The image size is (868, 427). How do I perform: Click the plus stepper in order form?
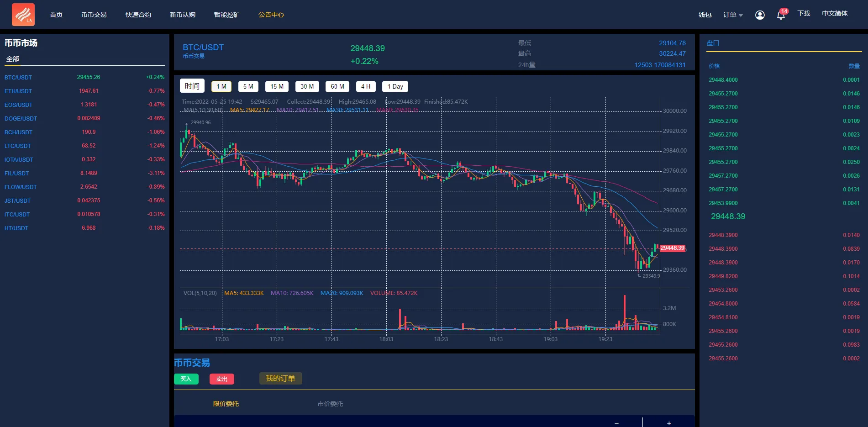[668, 423]
